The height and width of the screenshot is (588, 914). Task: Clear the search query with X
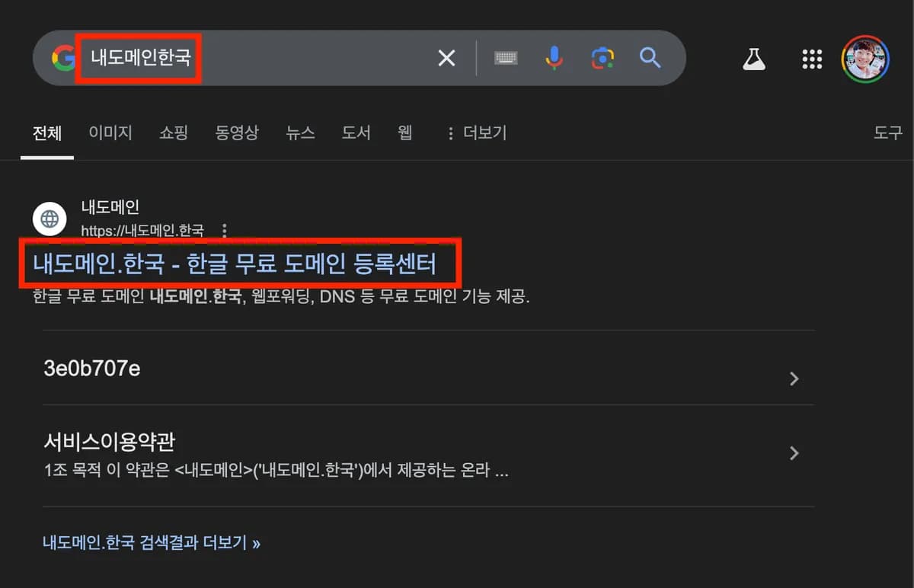click(446, 58)
